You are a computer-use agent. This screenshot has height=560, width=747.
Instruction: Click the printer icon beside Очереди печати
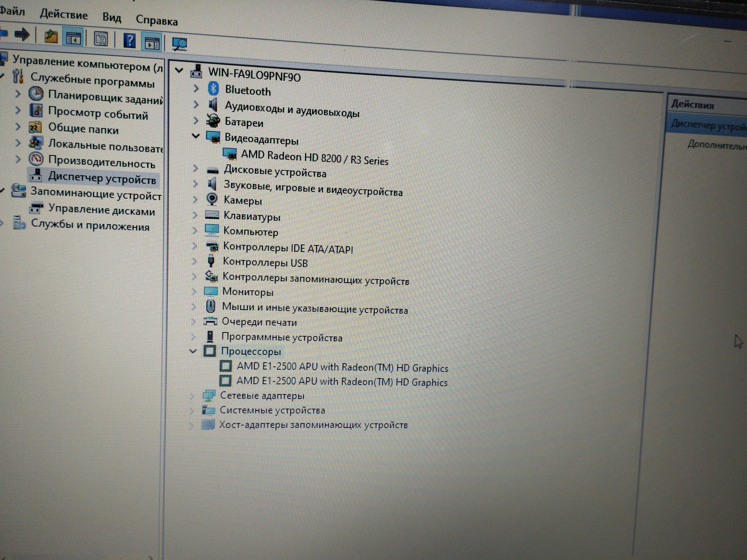210,321
